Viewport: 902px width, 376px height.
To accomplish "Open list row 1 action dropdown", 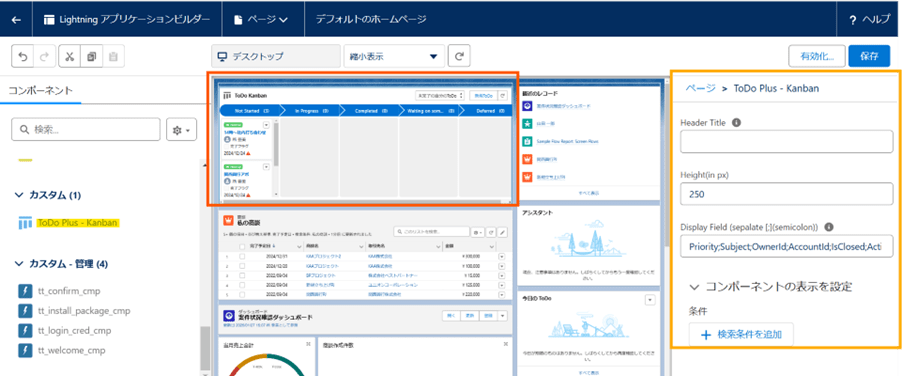I will [502, 256].
